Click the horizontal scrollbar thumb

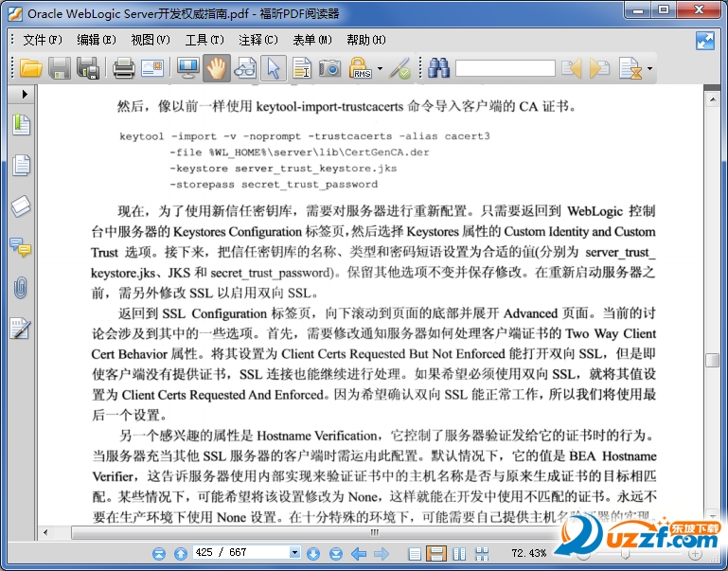[x=374, y=532]
